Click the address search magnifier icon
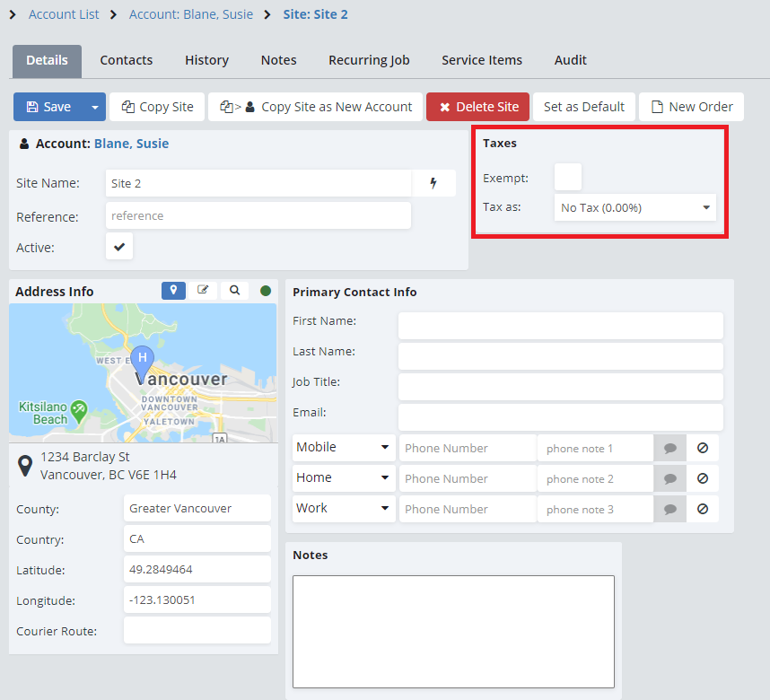 tap(234, 291)
